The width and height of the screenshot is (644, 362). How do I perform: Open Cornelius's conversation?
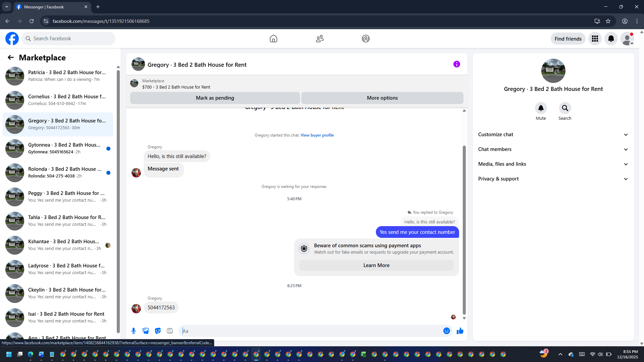(58, 100)
